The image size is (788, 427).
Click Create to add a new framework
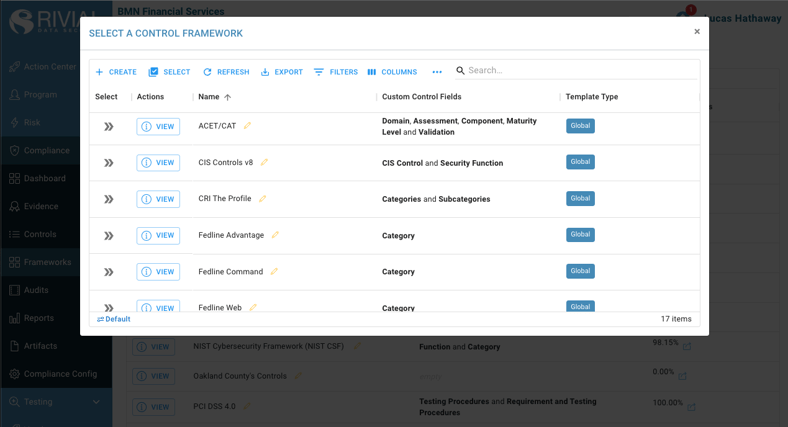[x=116, y=72]
